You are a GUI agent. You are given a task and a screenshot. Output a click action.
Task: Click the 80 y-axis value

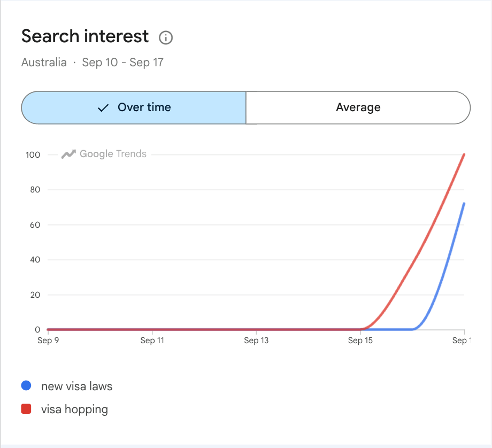(x=35, y=190)
